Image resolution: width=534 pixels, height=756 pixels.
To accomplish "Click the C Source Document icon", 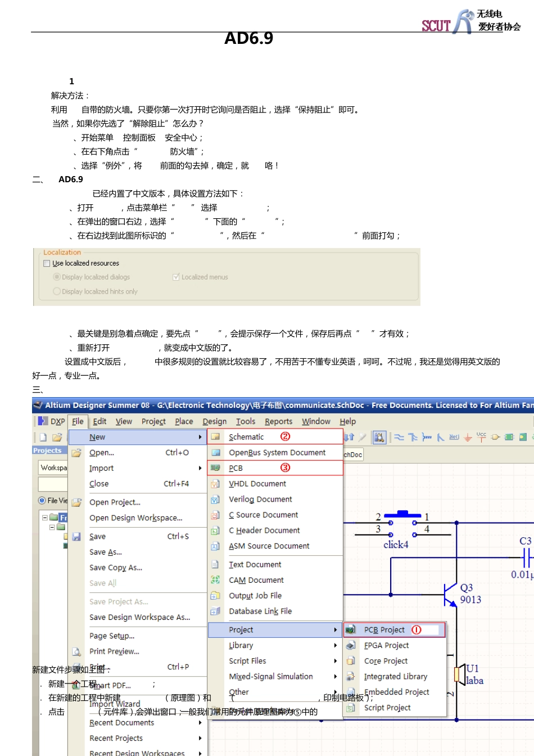I will pos(215,515).
